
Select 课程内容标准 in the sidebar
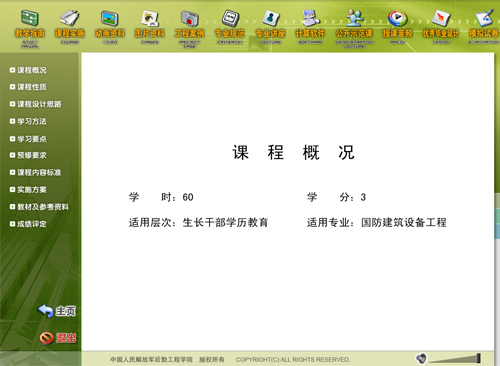tap(36, 172)
